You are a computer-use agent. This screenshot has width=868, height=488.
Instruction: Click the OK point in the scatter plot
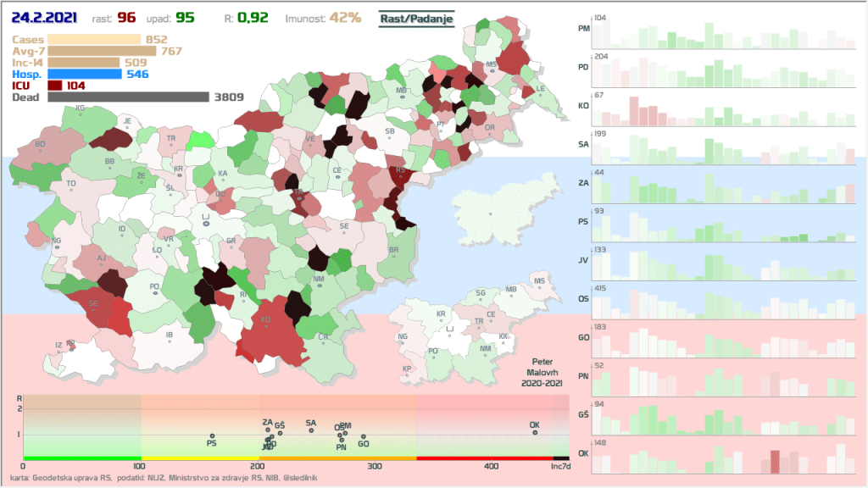(535, 432)
